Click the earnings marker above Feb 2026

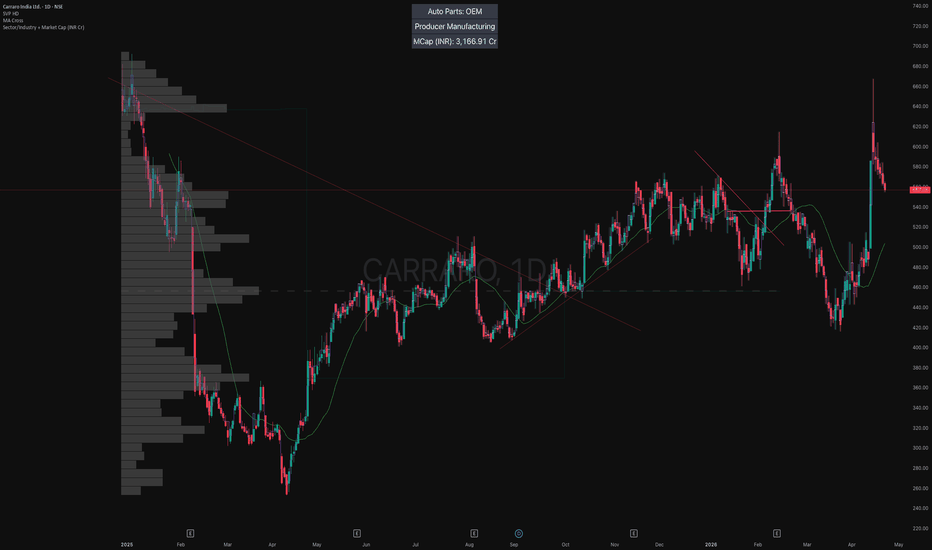click(776, 533)
